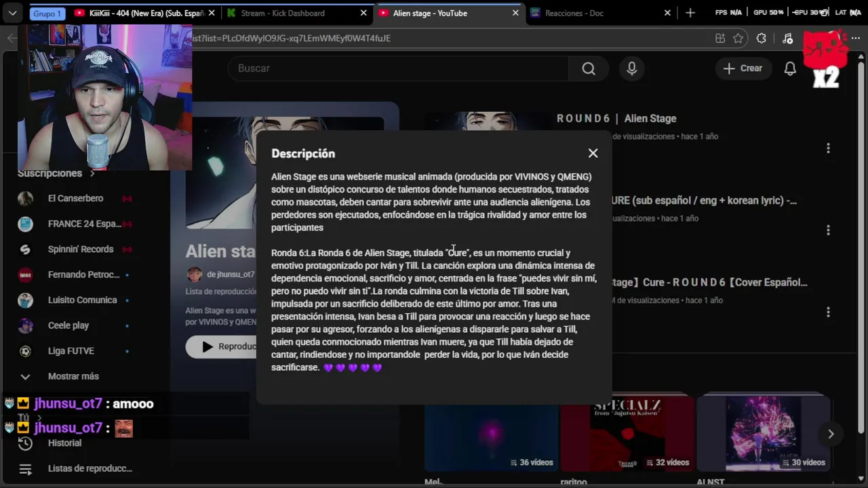Screen dimensions: 868x488
Task: Click Liga FUTVE channel avatar
Action: 25,351
